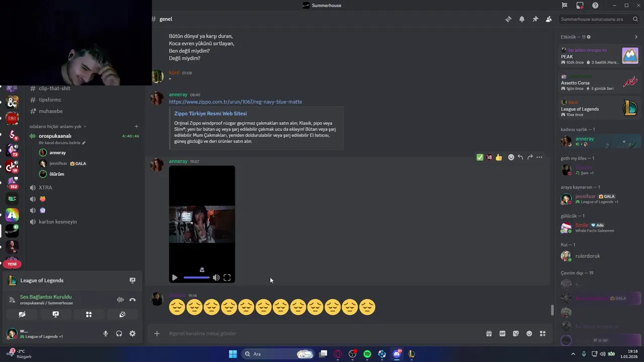Open the attachment plus button in the message box
This screenshot has height=362, width=644.
coord(157,333)
